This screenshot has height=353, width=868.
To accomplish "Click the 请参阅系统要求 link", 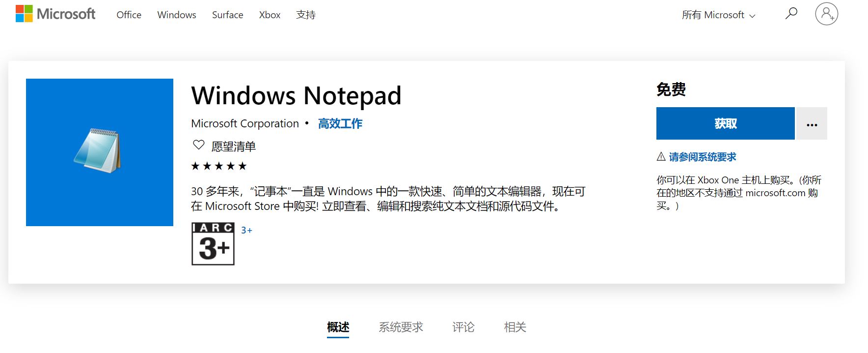I will (x=703, y=157).
